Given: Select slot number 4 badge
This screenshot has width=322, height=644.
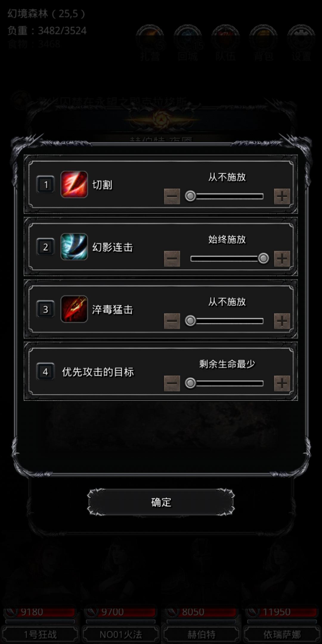Looking at the screenshot, I should click(46, 372).
